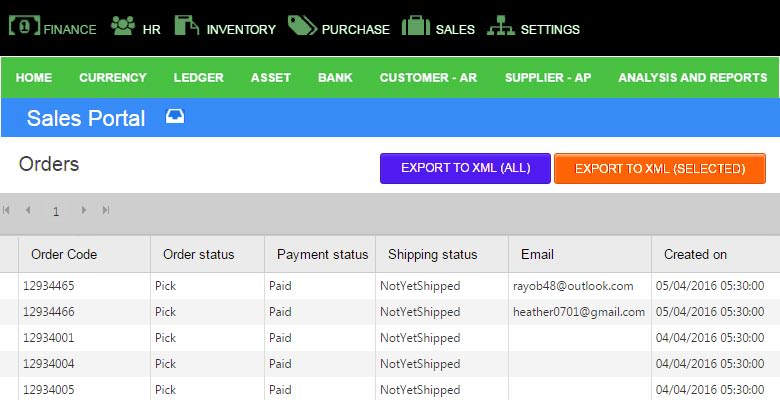Select order code 12934004

49,364
